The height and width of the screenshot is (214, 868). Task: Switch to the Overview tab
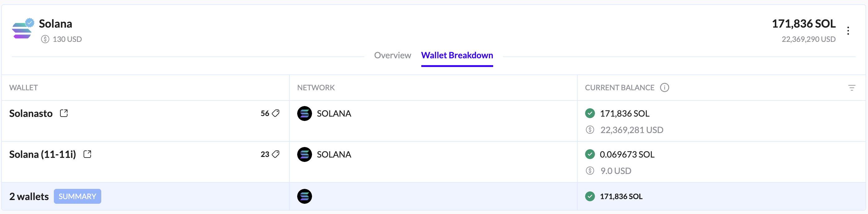[392, 55]
